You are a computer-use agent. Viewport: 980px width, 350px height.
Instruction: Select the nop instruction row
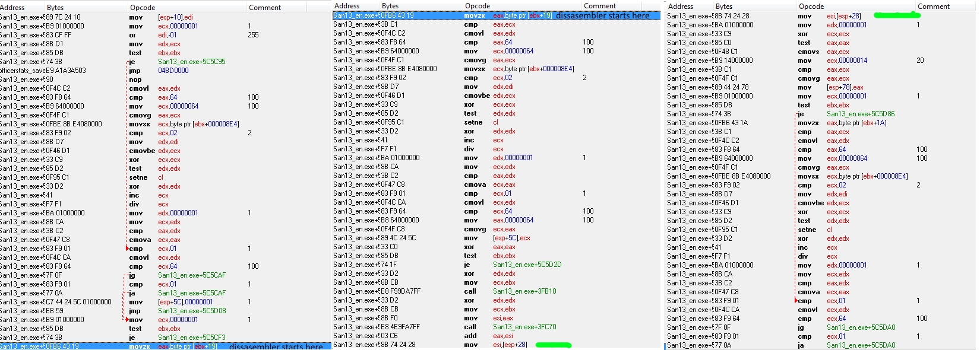136,79
